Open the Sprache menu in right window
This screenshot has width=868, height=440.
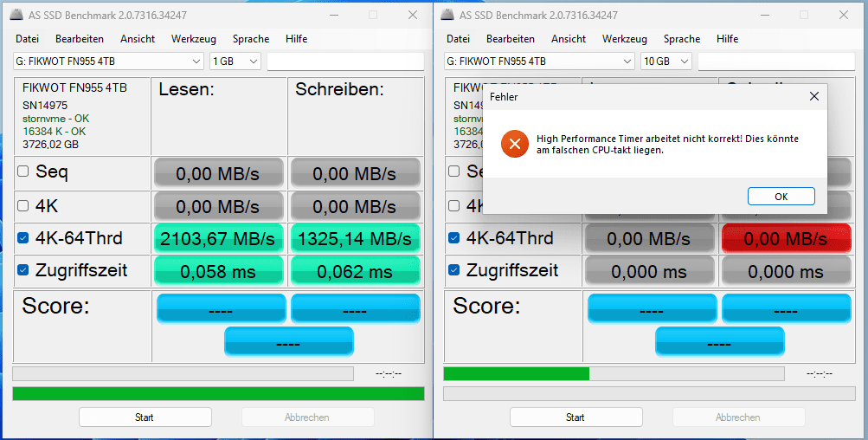coord(682,39)
